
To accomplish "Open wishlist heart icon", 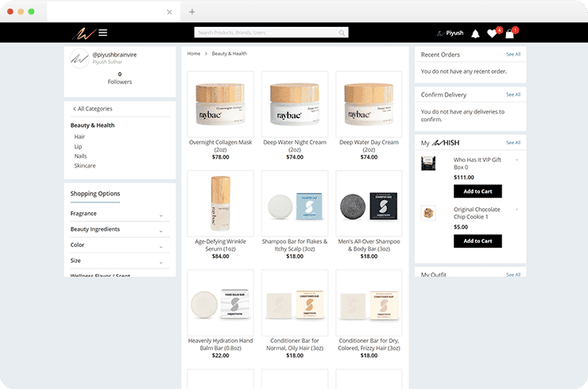I will pyautogui.click(x=493, y=34).
